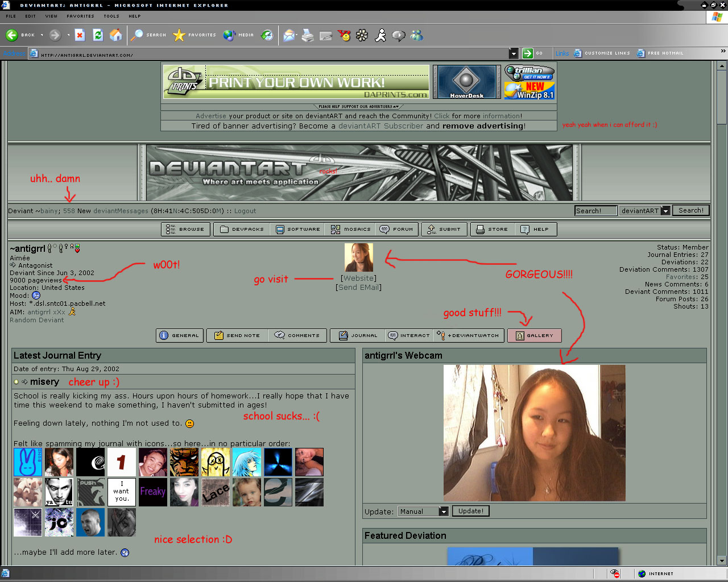Open the Mosaics section
This screenshot has width=728, height=582.
point(351,230)
